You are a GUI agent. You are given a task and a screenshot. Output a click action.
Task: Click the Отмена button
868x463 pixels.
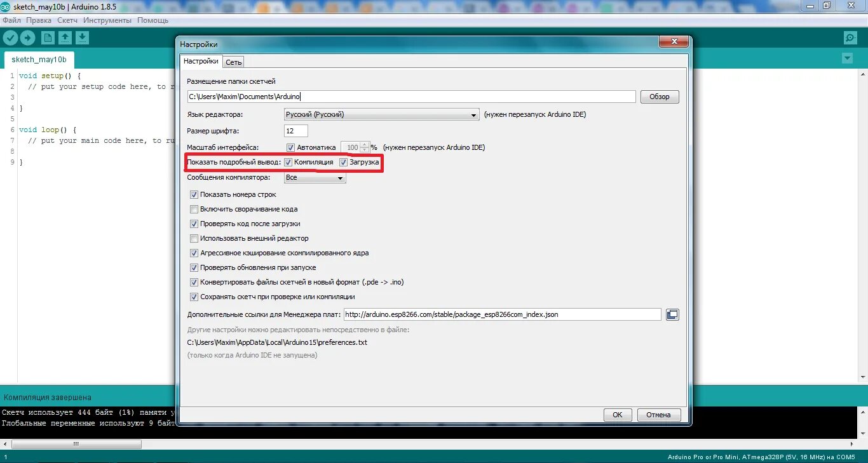[x=658, y=415]
